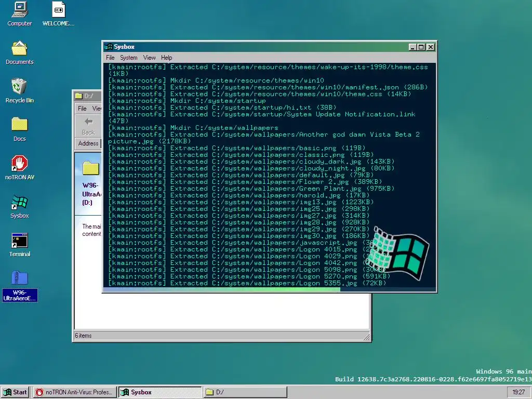Click the Address label in D:/ explorer
Viewport: 532px width, 399px height.
(88, 143)
